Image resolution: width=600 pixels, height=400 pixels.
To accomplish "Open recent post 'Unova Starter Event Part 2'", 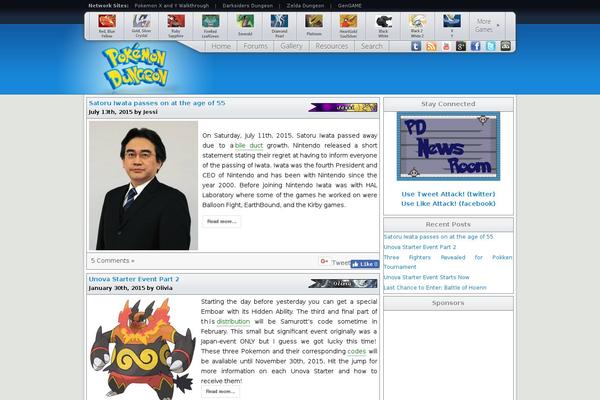I will (x=420, y=247).
